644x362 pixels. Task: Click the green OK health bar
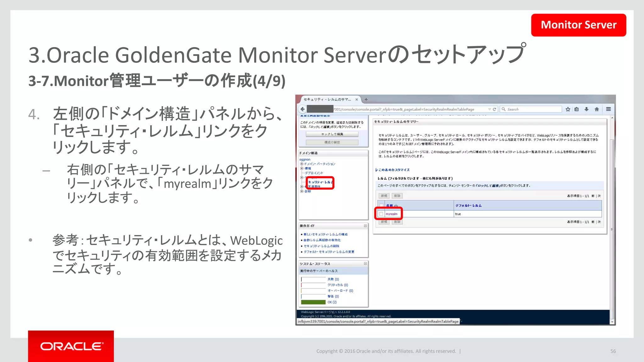313,302
